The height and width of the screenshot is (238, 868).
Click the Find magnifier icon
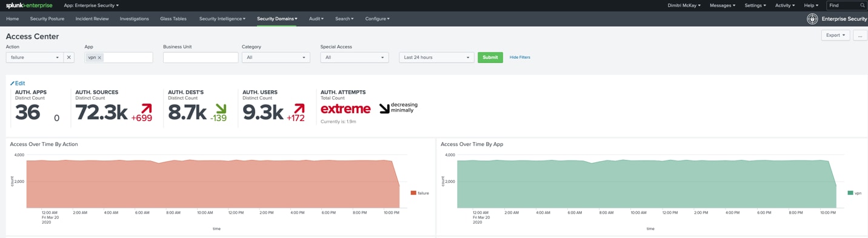[x=863, y=5]
